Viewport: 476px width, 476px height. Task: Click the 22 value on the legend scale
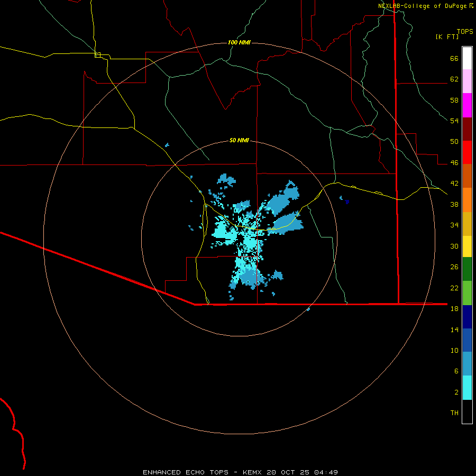[454, 288]
